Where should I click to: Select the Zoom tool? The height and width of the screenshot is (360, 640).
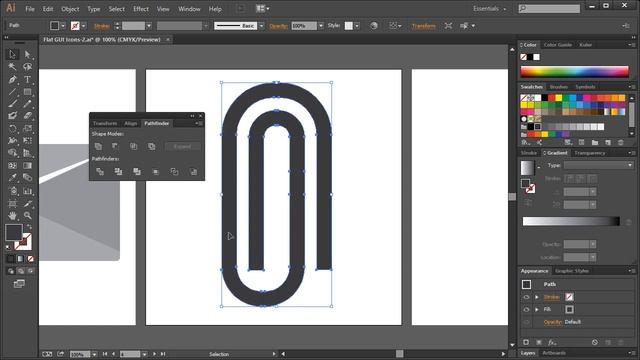click(x=27, y=216)
